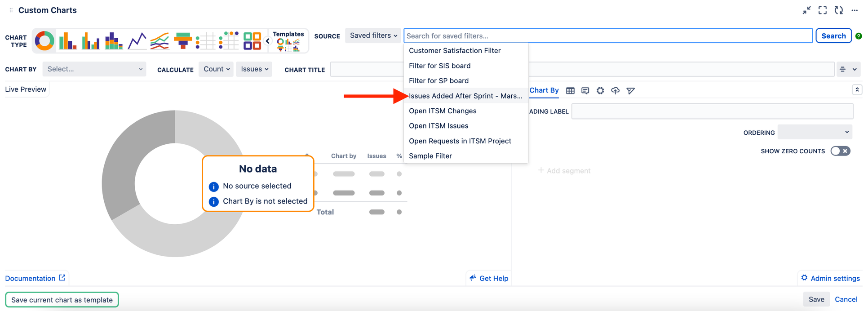Click the refresh icon in header
This screenshot has height=311, width=868.
point(838,10)
